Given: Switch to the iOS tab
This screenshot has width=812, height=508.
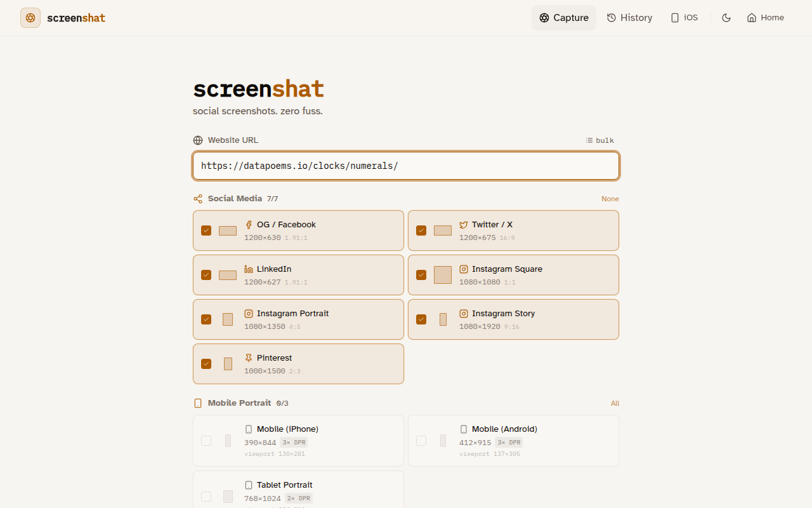Looking at the screenshot, I should coord(684,18).
